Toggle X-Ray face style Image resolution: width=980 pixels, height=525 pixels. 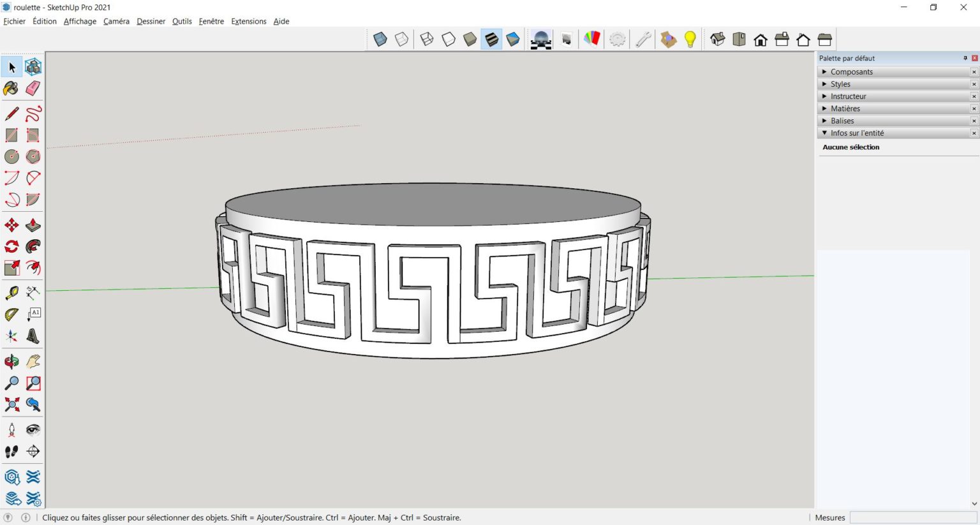click(x=380, y=40)
